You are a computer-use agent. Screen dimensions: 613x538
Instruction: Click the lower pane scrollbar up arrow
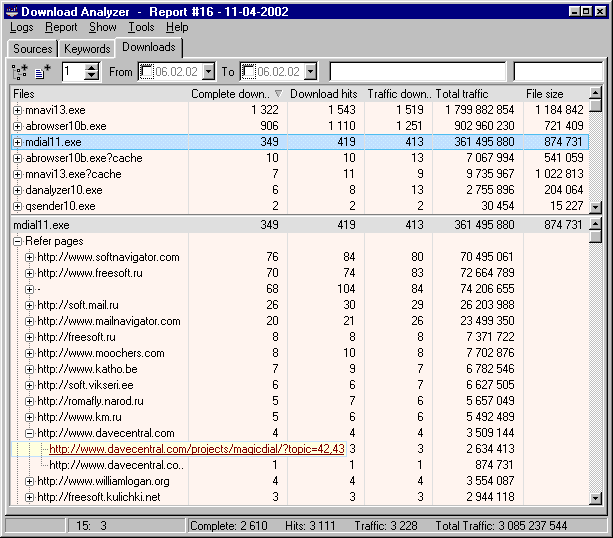pyautogui.click(x=595, y=224)
